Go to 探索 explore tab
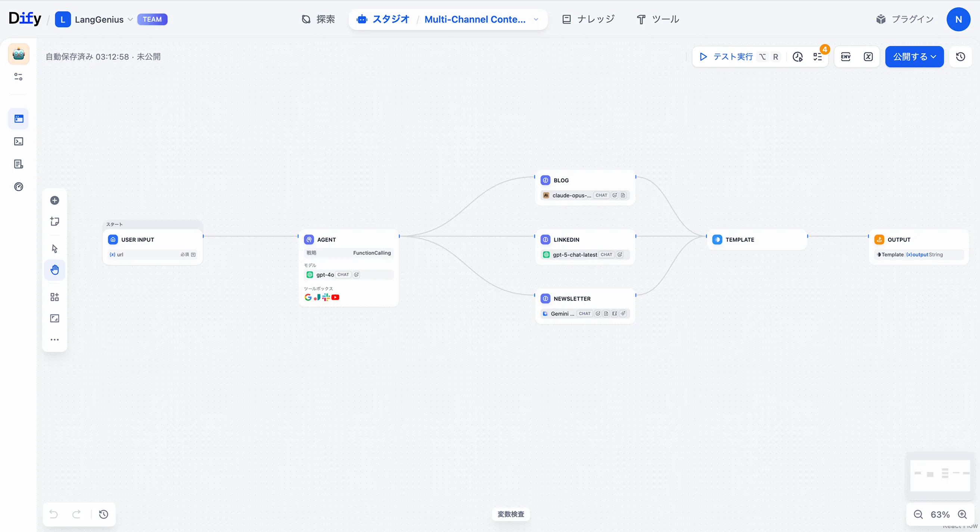The image size is (980, 532). [318, 19]
